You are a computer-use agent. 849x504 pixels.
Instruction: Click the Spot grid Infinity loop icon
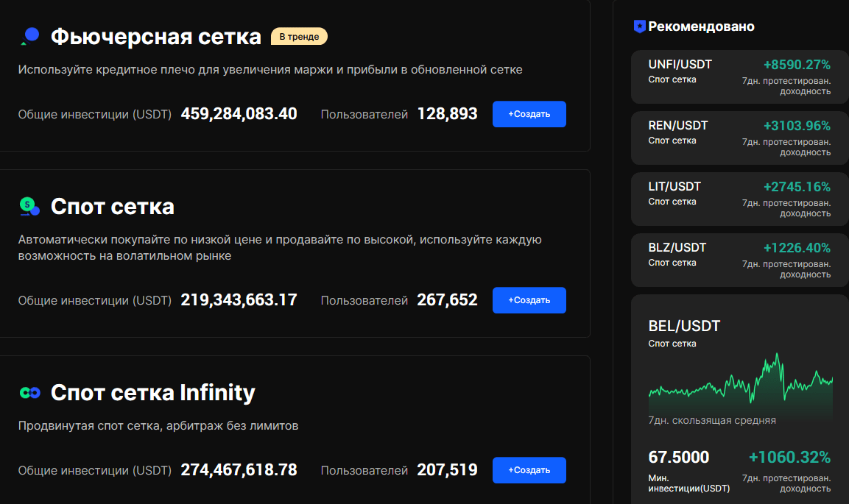tap(29, 393)
